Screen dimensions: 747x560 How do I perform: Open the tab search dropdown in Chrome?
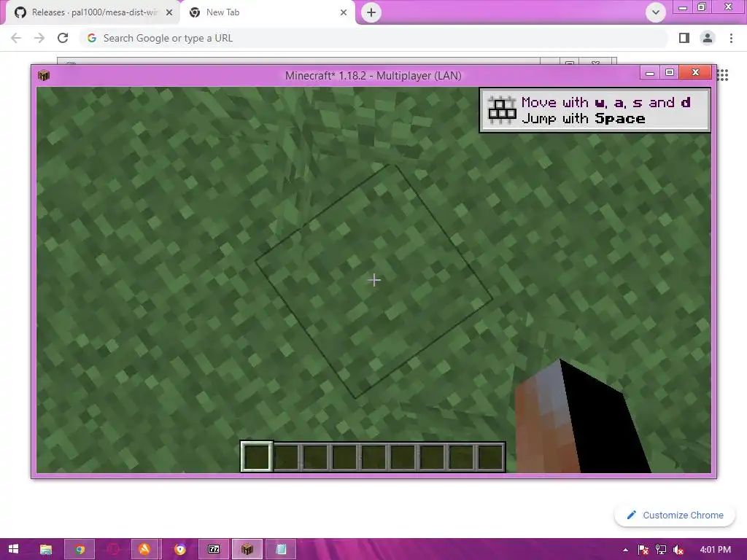pyautogui.click(x=656, y=12)
